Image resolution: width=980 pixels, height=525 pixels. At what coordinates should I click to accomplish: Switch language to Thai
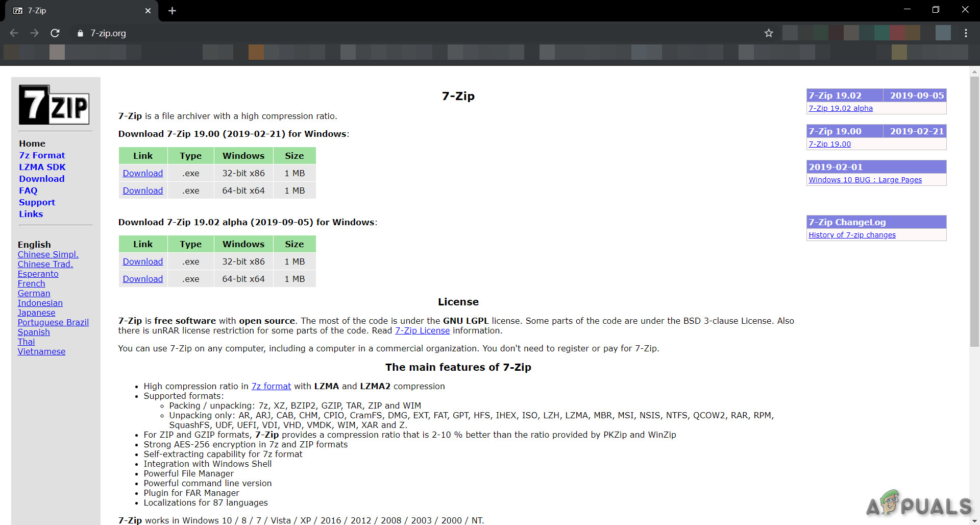[27, 342]
